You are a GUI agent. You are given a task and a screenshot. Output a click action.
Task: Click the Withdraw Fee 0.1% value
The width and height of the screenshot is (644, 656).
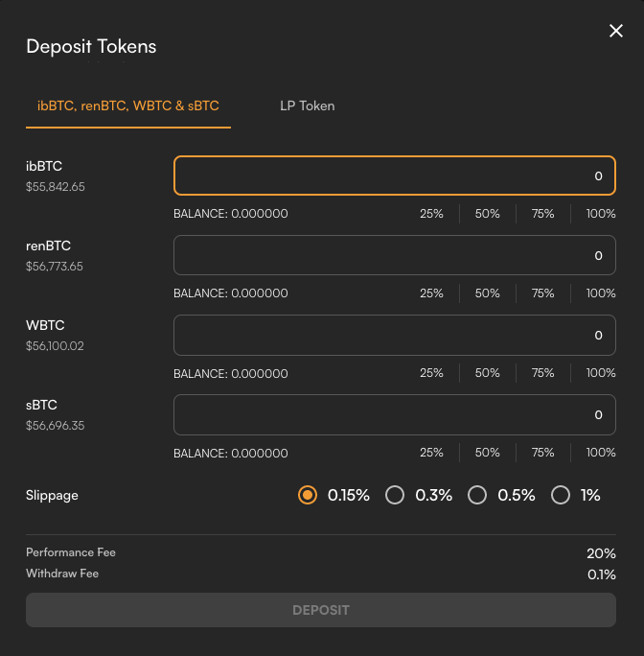[x=601, y=574]
